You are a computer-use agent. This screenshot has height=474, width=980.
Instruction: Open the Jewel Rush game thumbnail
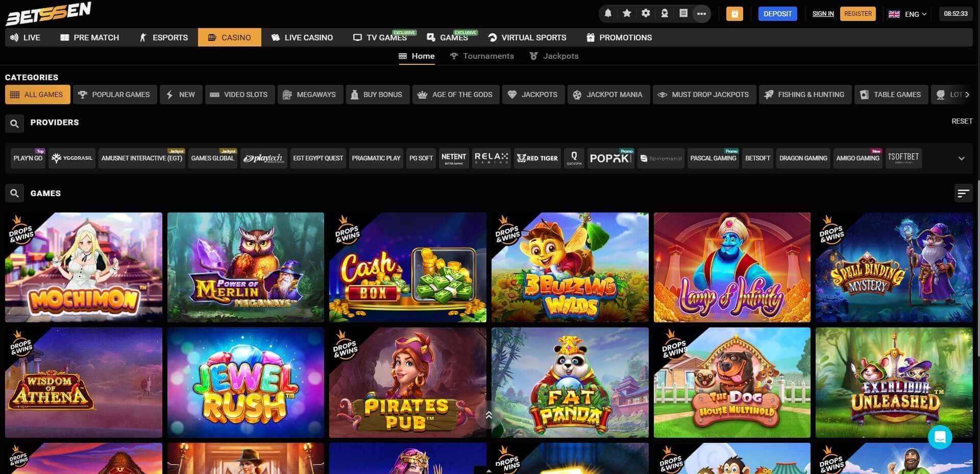(246, 383)
